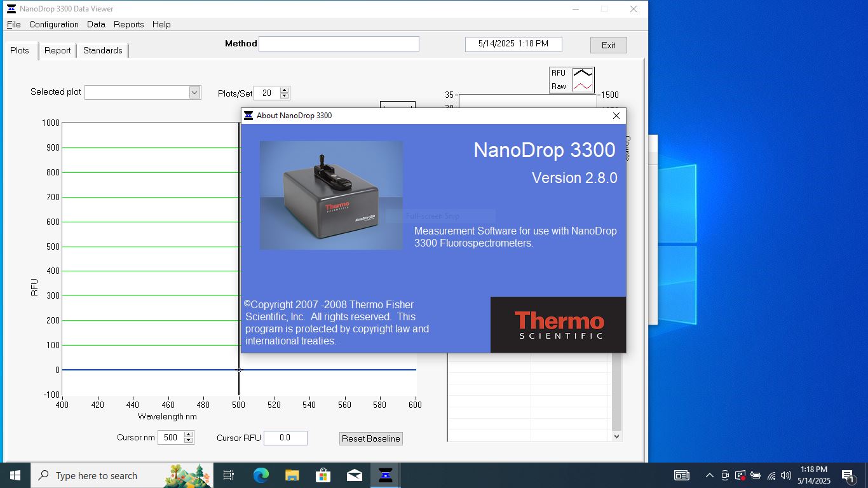Open the Configuration menu
The image size is (868, 488).
[x=54, y=24]
